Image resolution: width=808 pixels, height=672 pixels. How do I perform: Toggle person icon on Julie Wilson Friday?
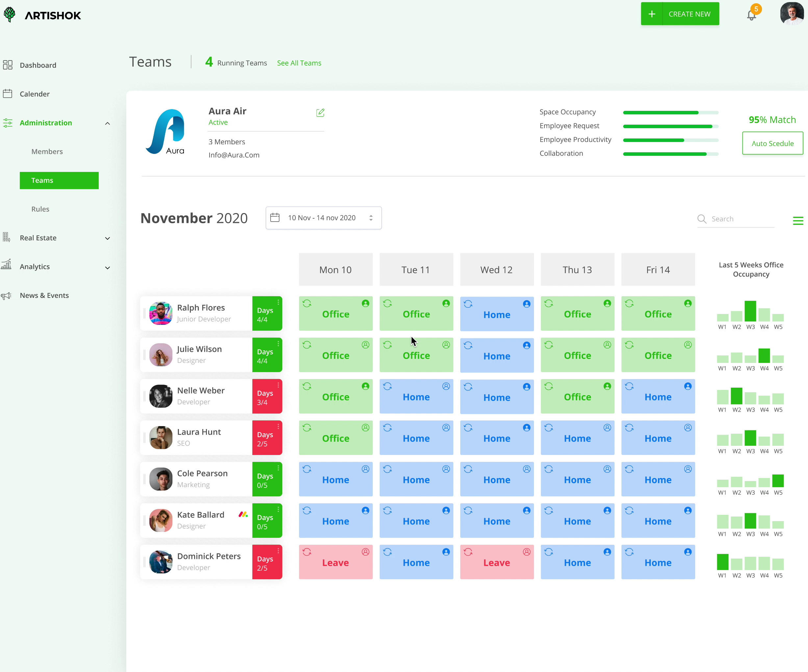click(688, 345)
